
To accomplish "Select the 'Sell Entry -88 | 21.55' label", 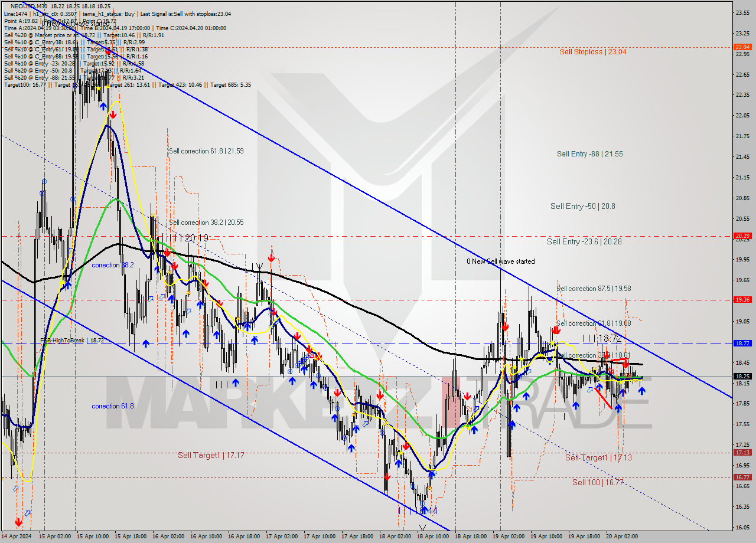I will (589, 154).
